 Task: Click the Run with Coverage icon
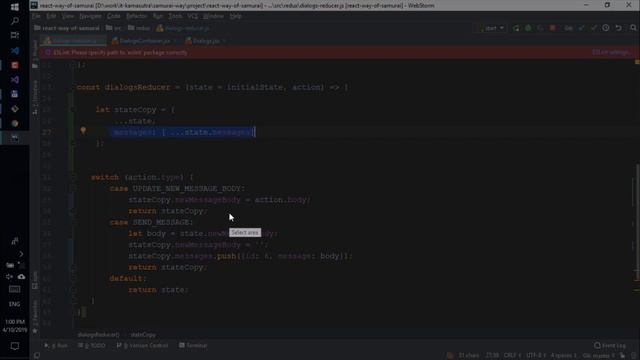click(540, 28)
